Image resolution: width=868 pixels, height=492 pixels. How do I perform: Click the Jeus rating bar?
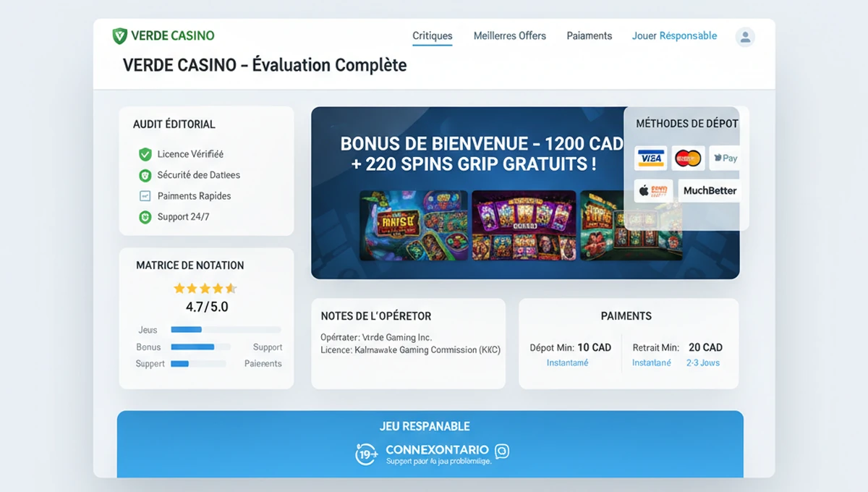(x=226, y=330)
